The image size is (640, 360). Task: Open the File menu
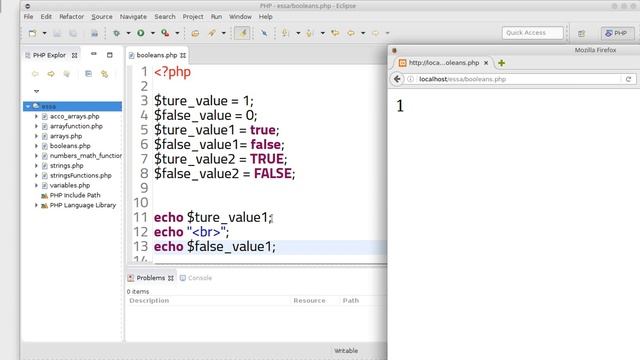pyautogui.click(x=28, y=17)
